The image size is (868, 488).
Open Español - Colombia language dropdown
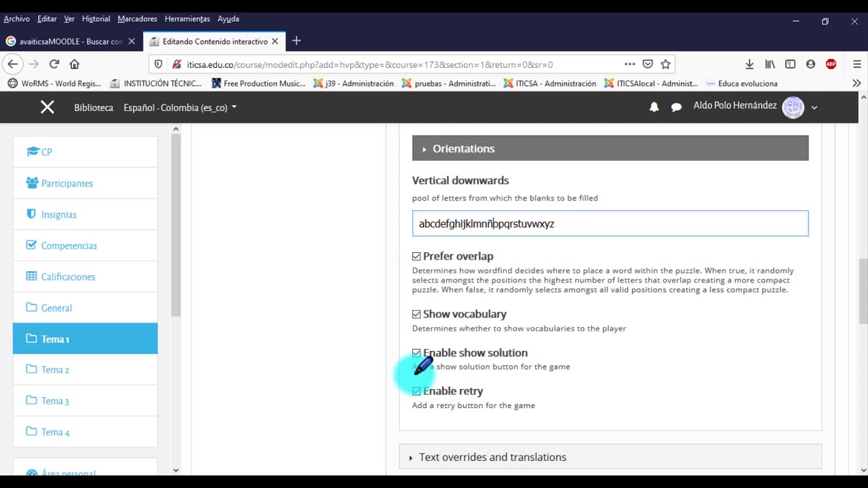180,107
